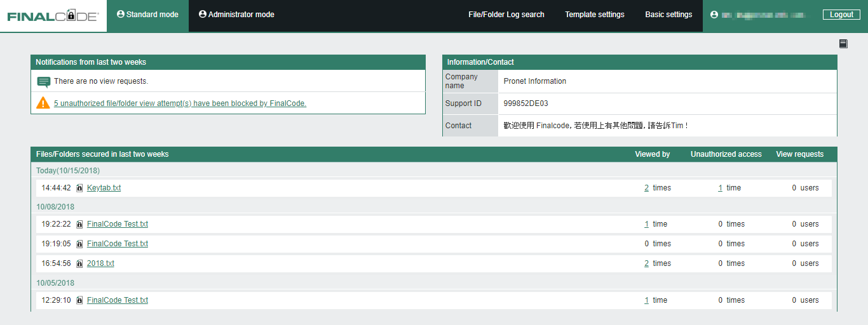The image size is (868, 325).
Task: Open the Keytab.txt file link
Action: click(104, 188)
